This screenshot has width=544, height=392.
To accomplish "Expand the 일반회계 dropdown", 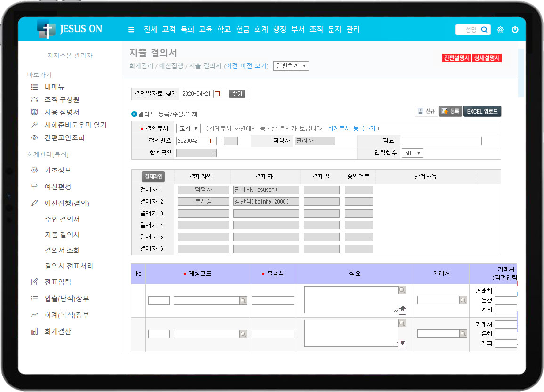I will pyautogui.click(x=291, y=66).
